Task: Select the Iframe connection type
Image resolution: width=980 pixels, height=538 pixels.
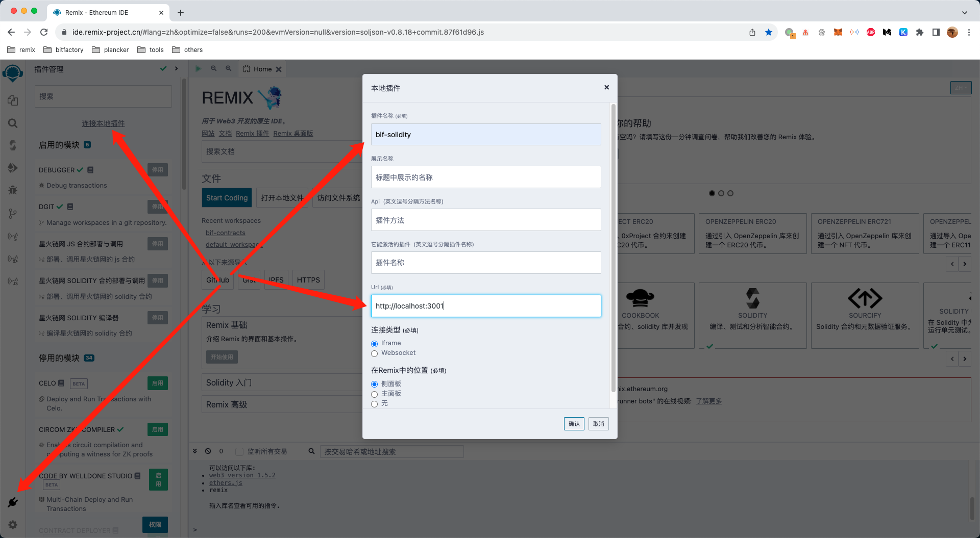Action: coord(374,344)
